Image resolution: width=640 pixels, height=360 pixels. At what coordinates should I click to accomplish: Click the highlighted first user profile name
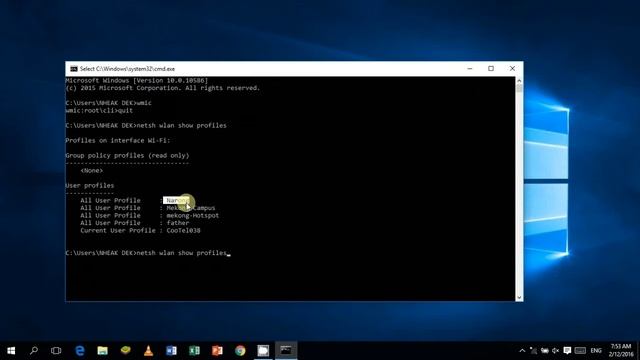[176, 200]
